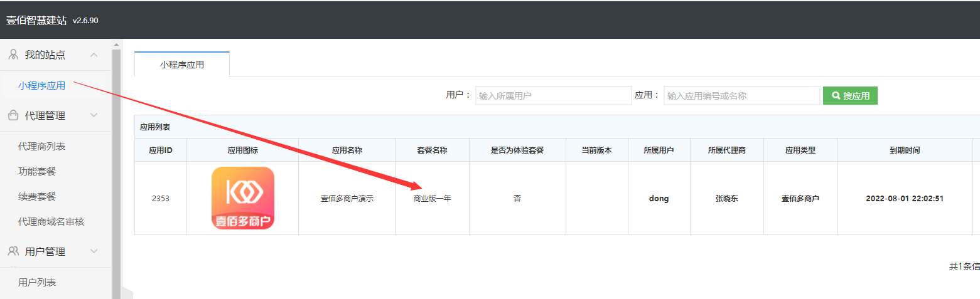The height and width of the screenshot is (299, 980).
Task: Click expiry cell 2022-08-01 22:02:51
Action: click(x=905, y=199)
